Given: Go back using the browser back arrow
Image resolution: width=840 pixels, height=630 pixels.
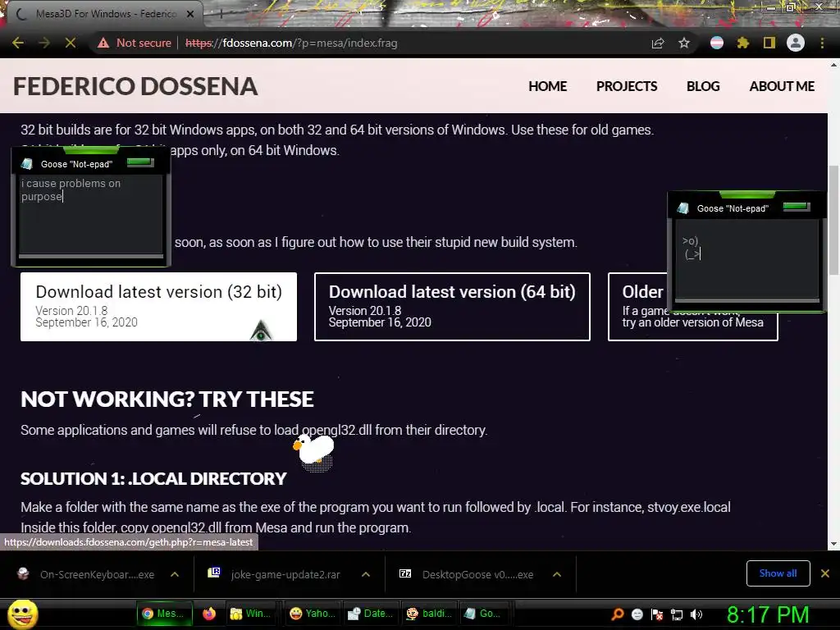Looking at the screenshot, I should point(18,43).
